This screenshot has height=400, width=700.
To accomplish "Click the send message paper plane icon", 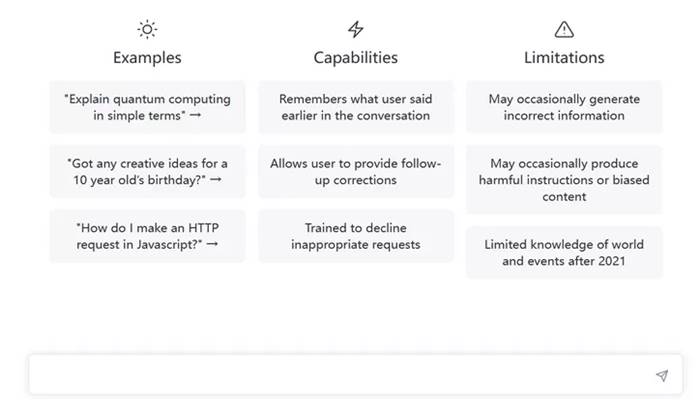I will pos(662,376).
